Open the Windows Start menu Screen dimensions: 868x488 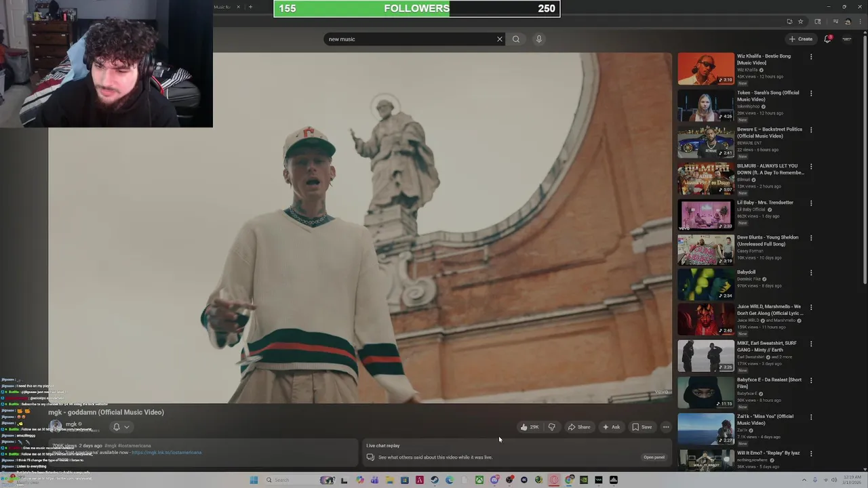click(254, 480)
